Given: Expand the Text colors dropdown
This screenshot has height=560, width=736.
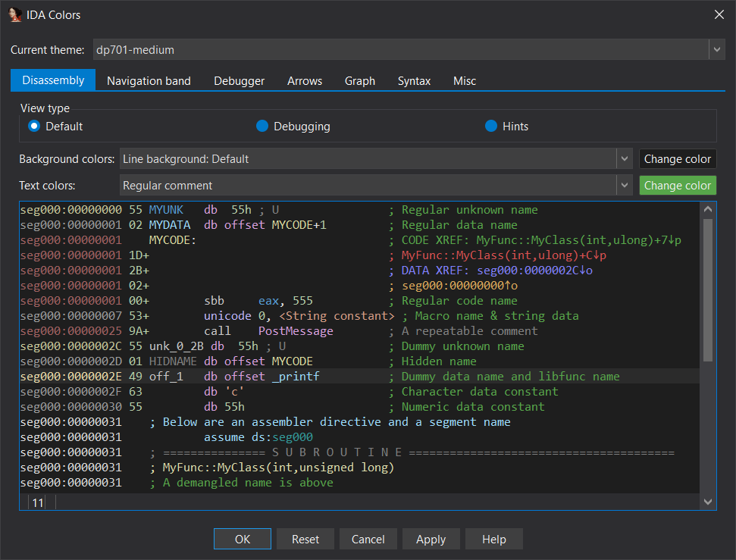Looking at the screenshot, I should coord(625,186).
